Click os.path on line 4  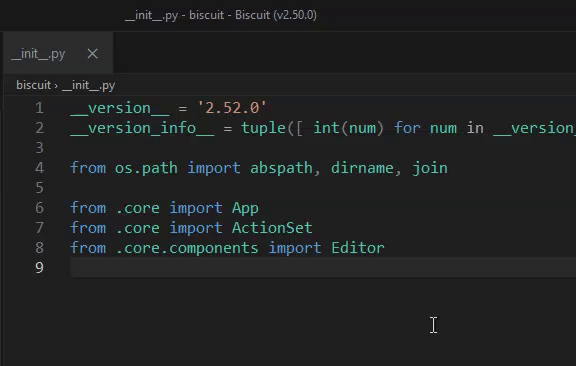coord(146,168)
